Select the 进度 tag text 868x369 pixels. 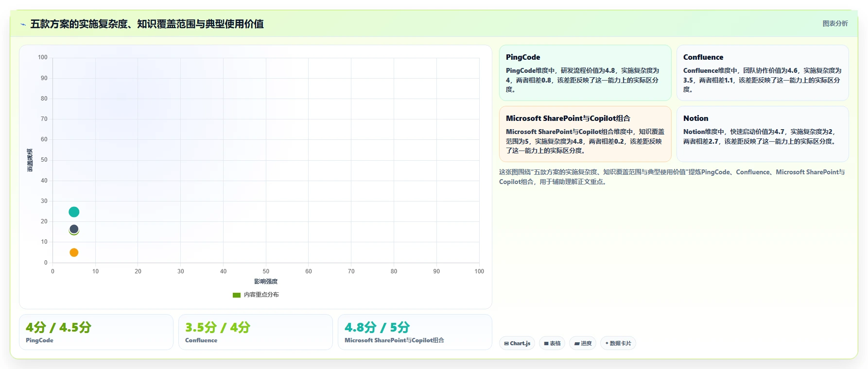(x=586, y=343)
